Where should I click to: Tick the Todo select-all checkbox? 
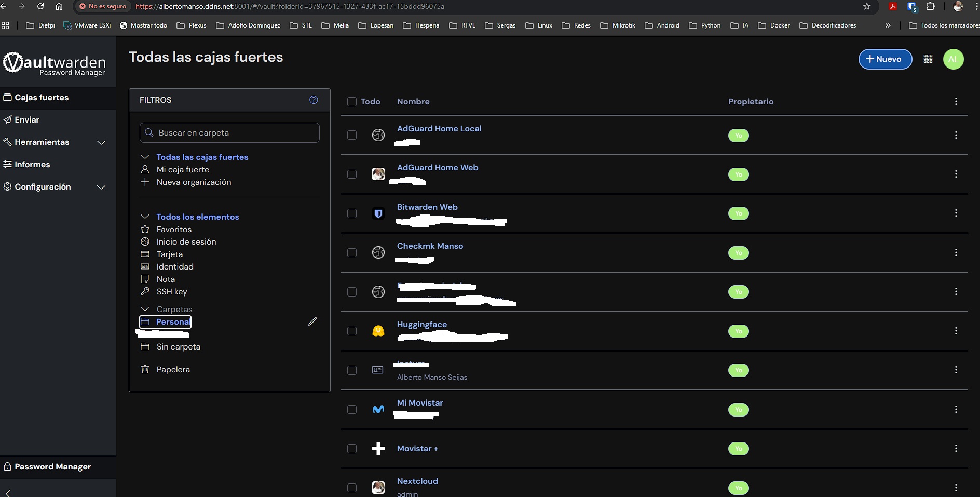point(352,102)
